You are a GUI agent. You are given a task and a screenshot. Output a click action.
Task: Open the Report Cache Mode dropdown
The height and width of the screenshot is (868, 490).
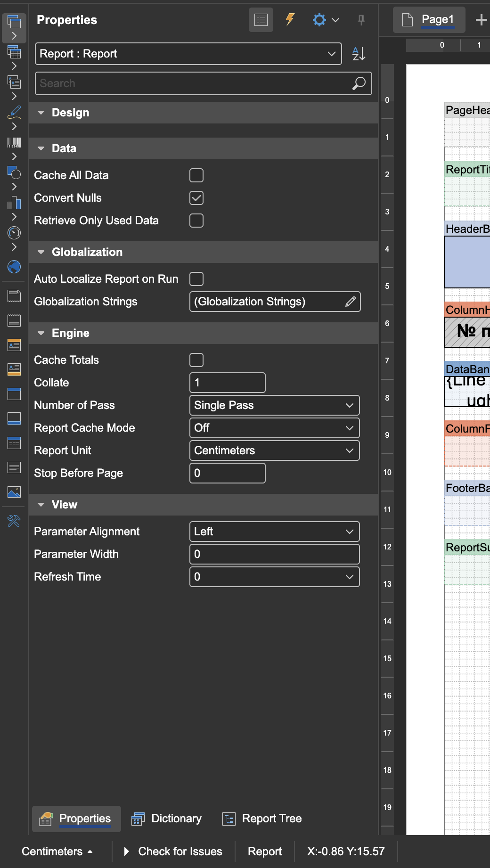point(275,428)
